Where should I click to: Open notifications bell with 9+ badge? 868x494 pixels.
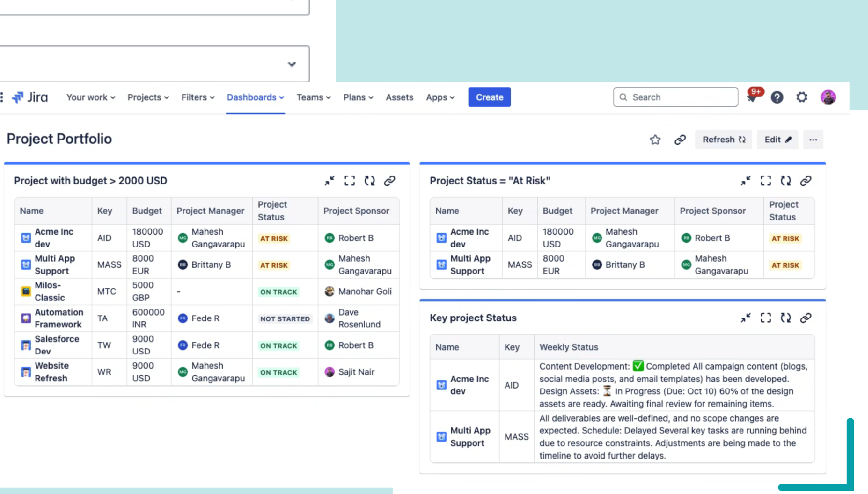pyautogui.click(x=752, y=98)
